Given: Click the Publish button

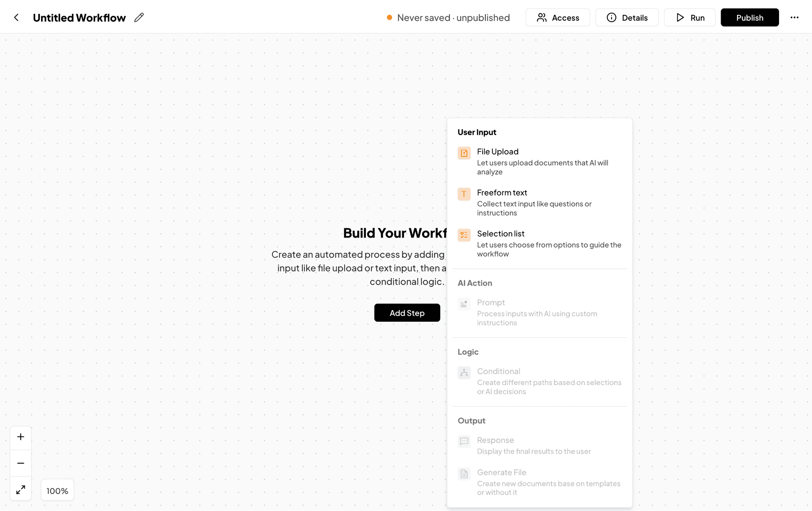Looking at the screenshot, I should [749, 17].
